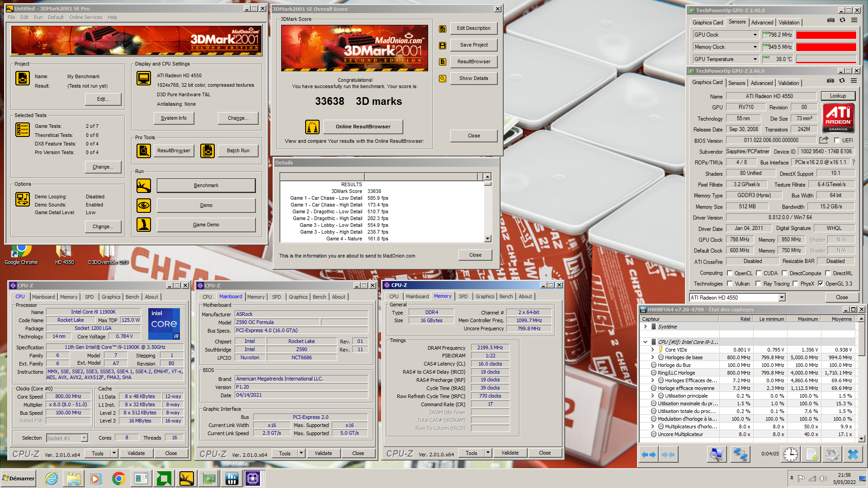This screenshot has height=488, width=868.
Task: Expand Horloges de base row in HWiNFO
Action: tap(652, 357)
